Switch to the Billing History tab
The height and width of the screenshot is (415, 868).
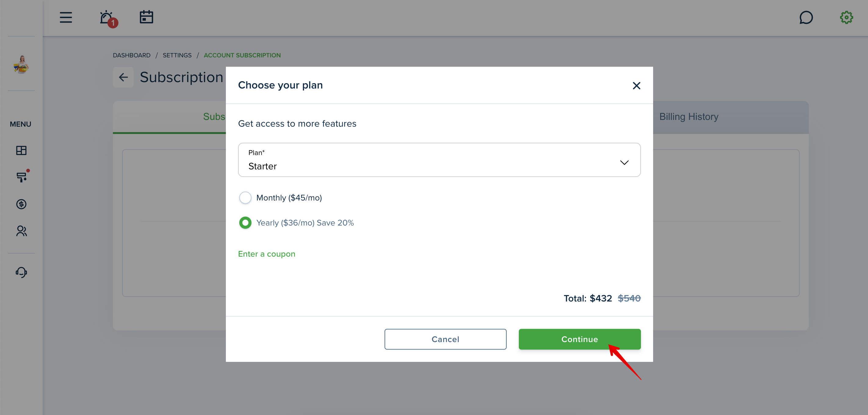pyautogui.click(x=689, y=117)
